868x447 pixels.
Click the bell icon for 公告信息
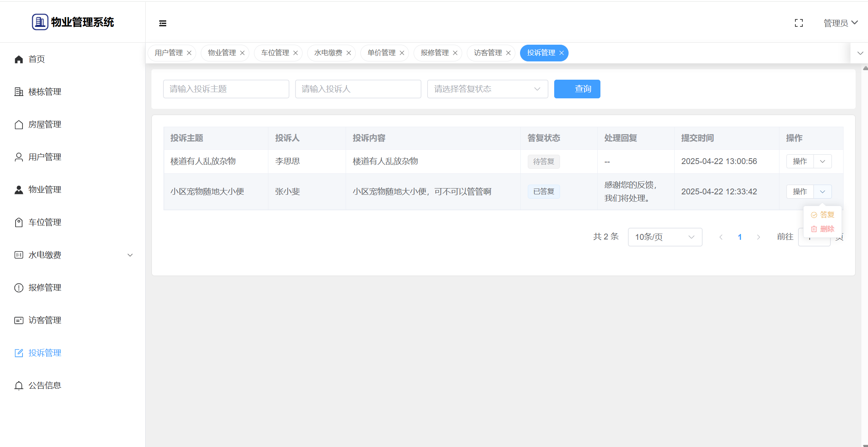coord(19,386)
